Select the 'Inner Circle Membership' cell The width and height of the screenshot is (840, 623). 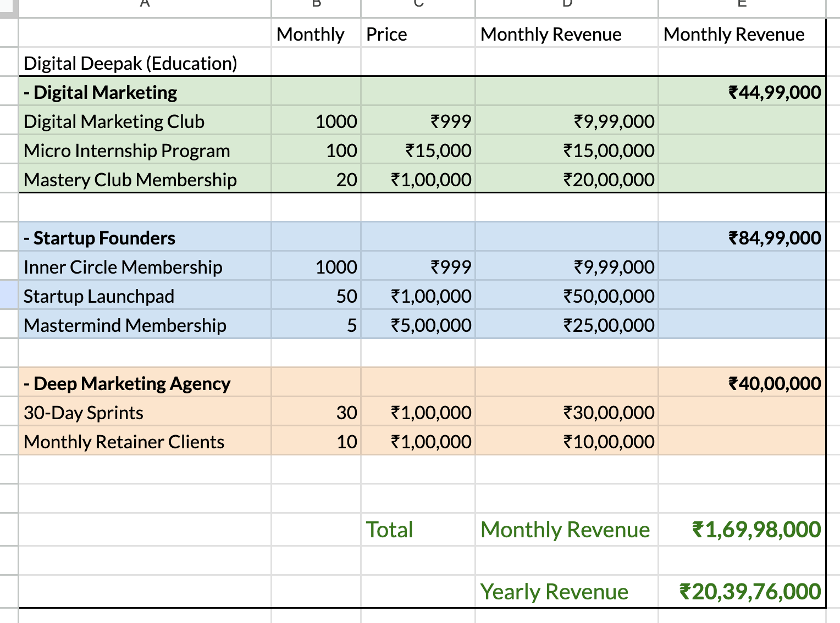(x=145, y=266)
